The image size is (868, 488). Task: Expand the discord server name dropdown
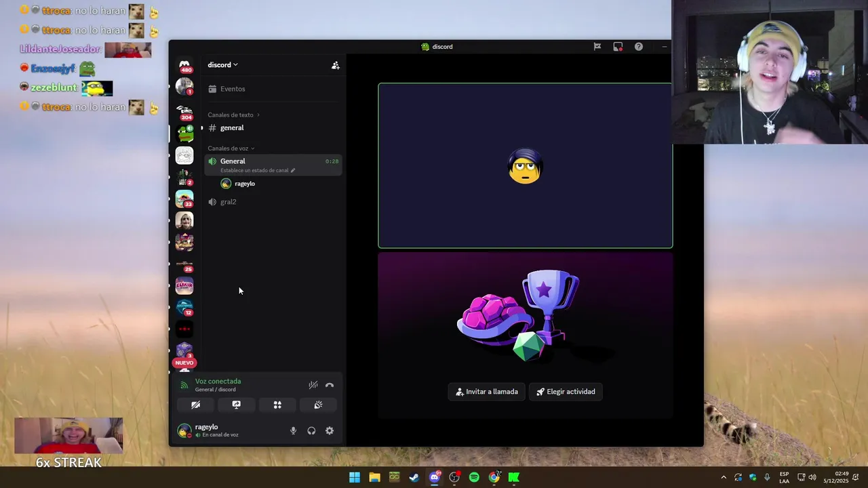[x=222, y=65]
